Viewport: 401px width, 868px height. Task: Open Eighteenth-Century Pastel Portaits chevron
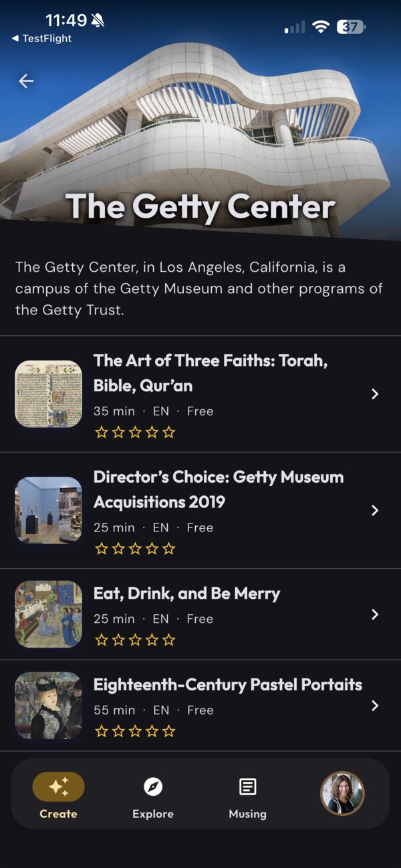[375, 706]
